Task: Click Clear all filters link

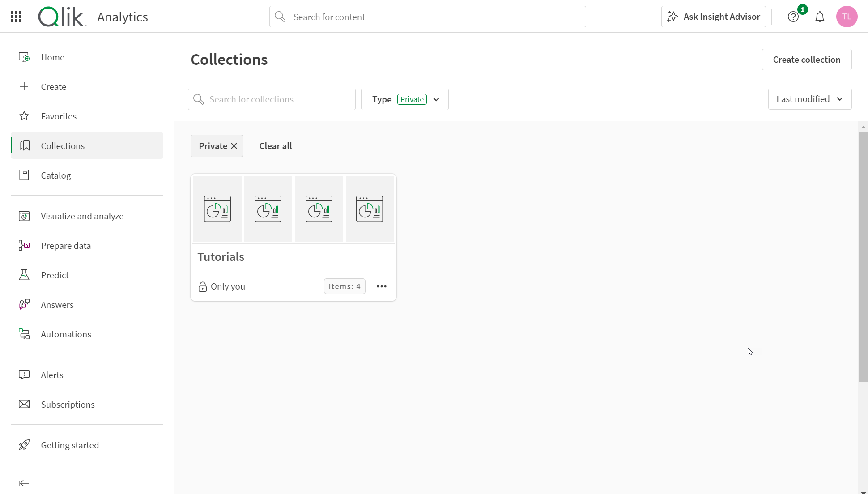Action: tap(276, 145)
